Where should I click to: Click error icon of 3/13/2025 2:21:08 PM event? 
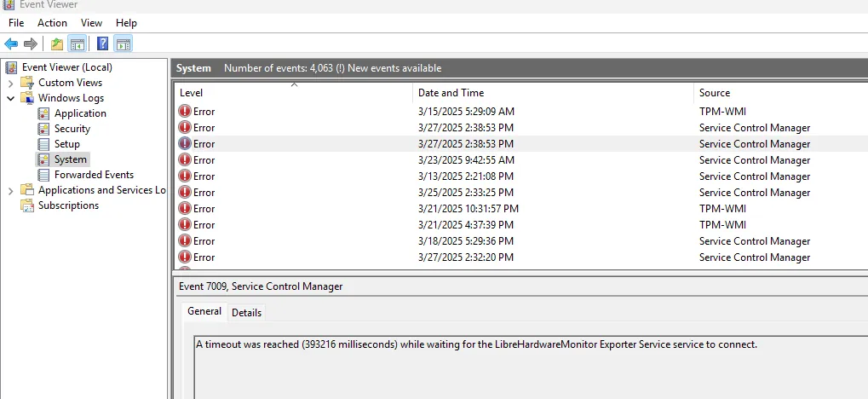click(185, 176)
